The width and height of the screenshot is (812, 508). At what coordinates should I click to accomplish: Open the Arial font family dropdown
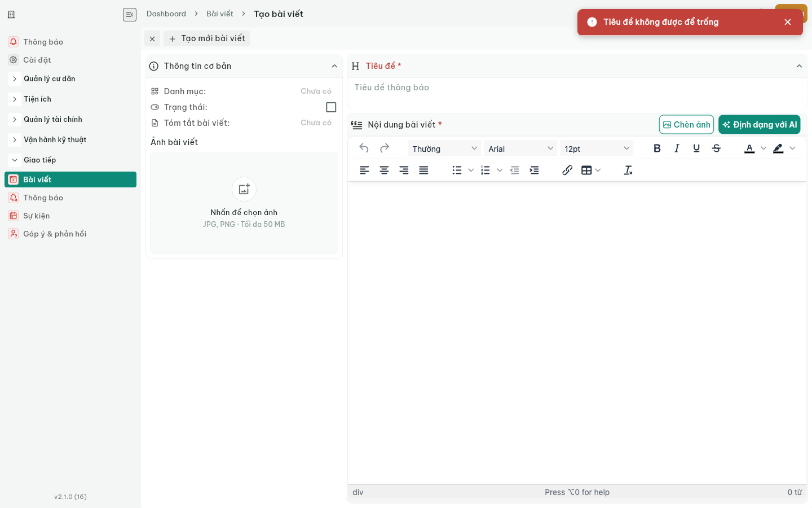pyautogui.click(x=520, y=148)
